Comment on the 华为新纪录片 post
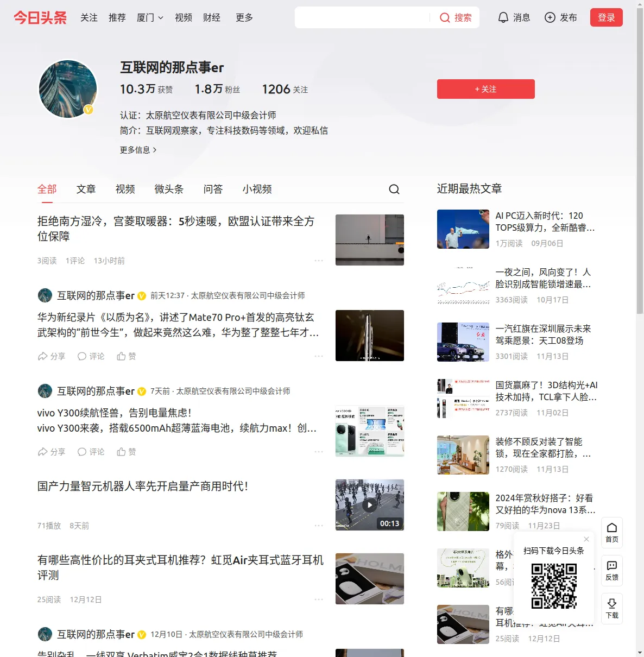This screenshot has width=644, height=657. 91,356
